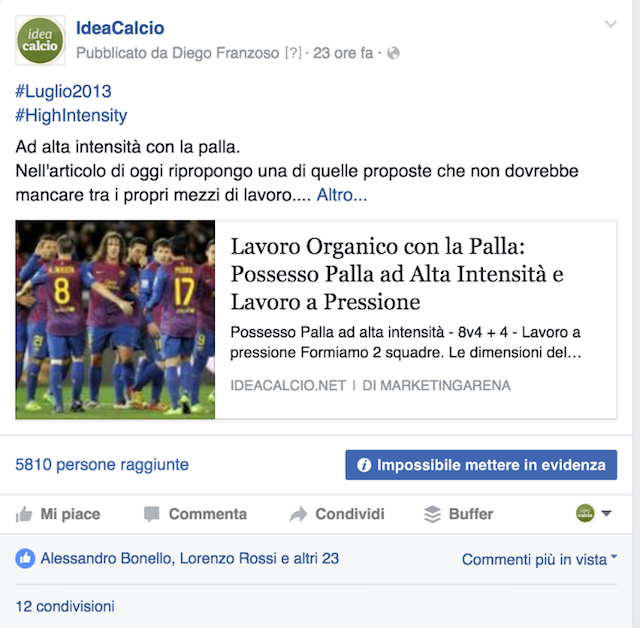Click the IdeaCalcio page logo avatar

coord(40,40)
